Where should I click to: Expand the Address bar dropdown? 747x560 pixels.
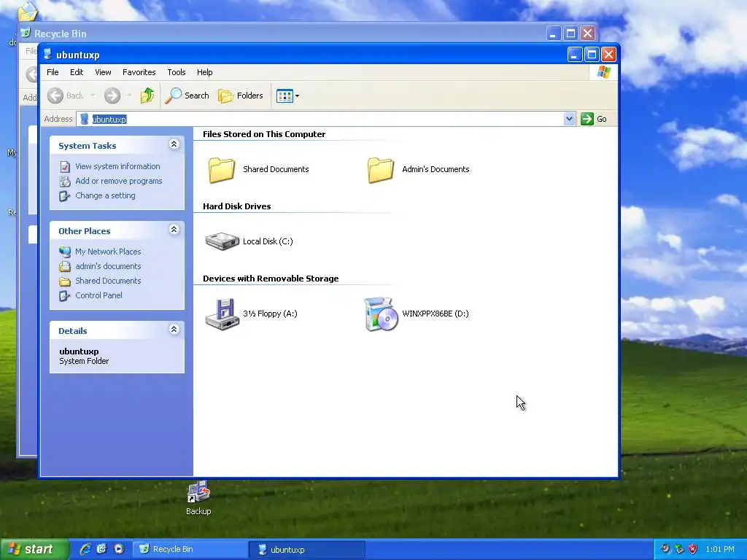[569, 119]
